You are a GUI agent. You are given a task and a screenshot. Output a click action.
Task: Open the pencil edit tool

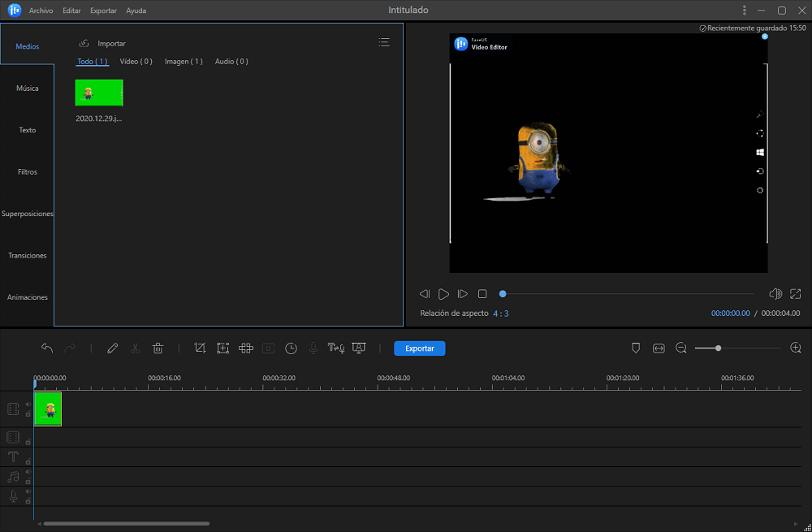point(112,348)
